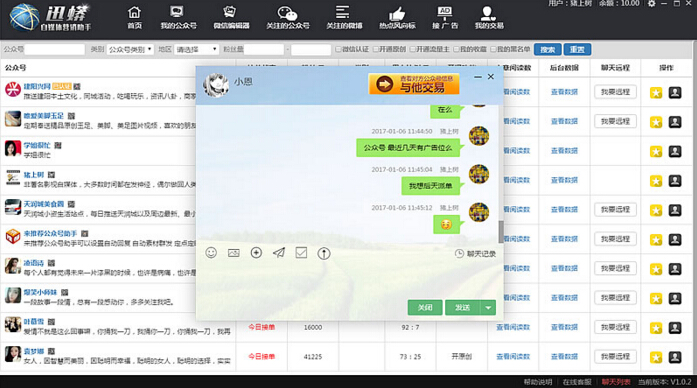Screen dimensions: 697x388
Task: Show QR code next to 学姐很忙
Action: click(x=58, y=145)
